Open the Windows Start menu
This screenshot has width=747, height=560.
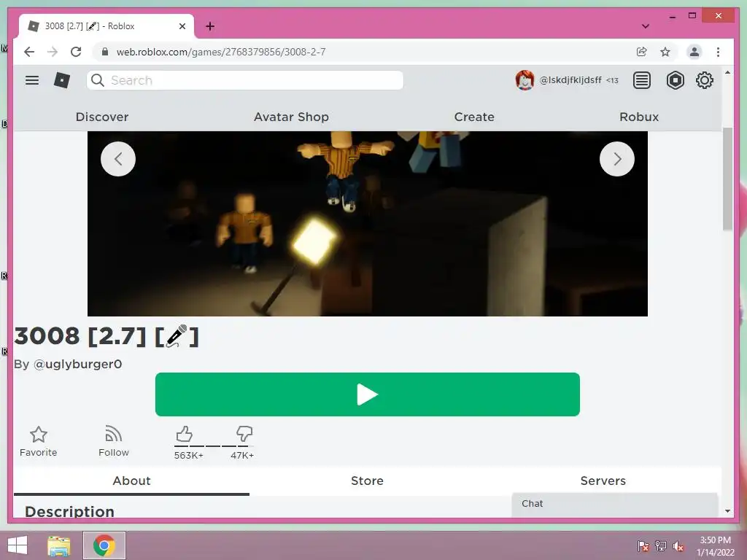(18, 545)
